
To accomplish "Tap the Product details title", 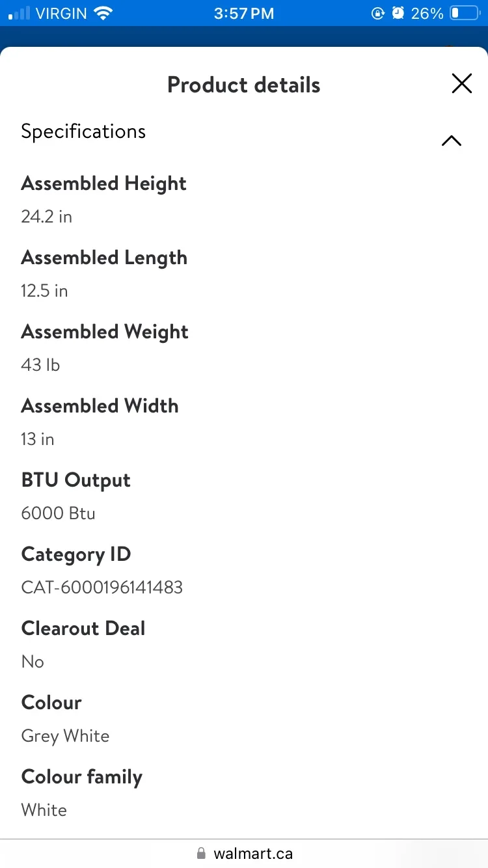I will [244, 85].
